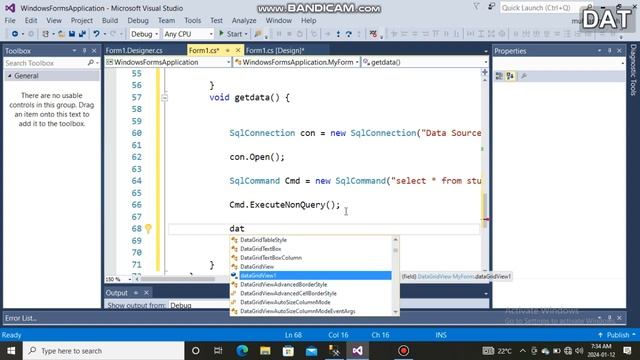Open the Window menu
Image resolution: width=640 pixels, height=360 pixels.
tap(279, 20)
